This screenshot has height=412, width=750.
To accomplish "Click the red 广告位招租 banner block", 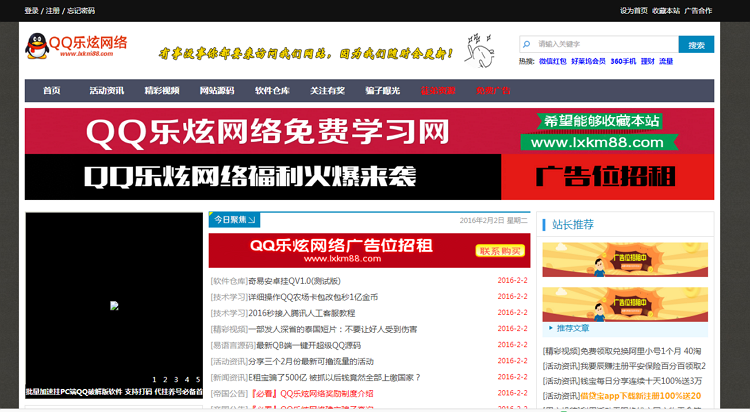I will [607, 177].
